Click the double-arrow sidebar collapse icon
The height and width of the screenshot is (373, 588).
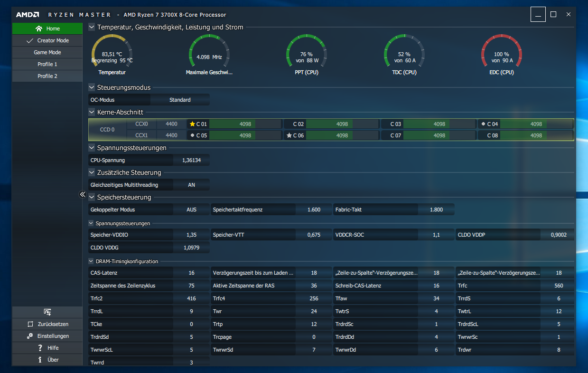[x=82, y=194]
